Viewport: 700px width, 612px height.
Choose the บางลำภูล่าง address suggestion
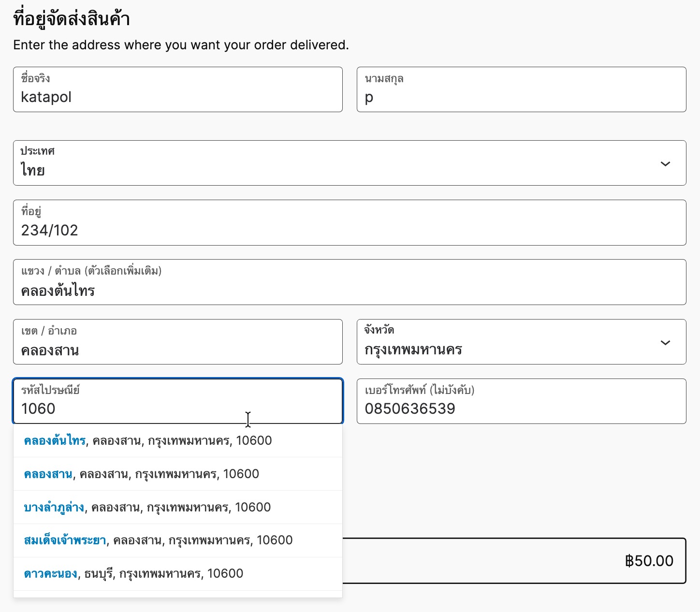point(147,508)
